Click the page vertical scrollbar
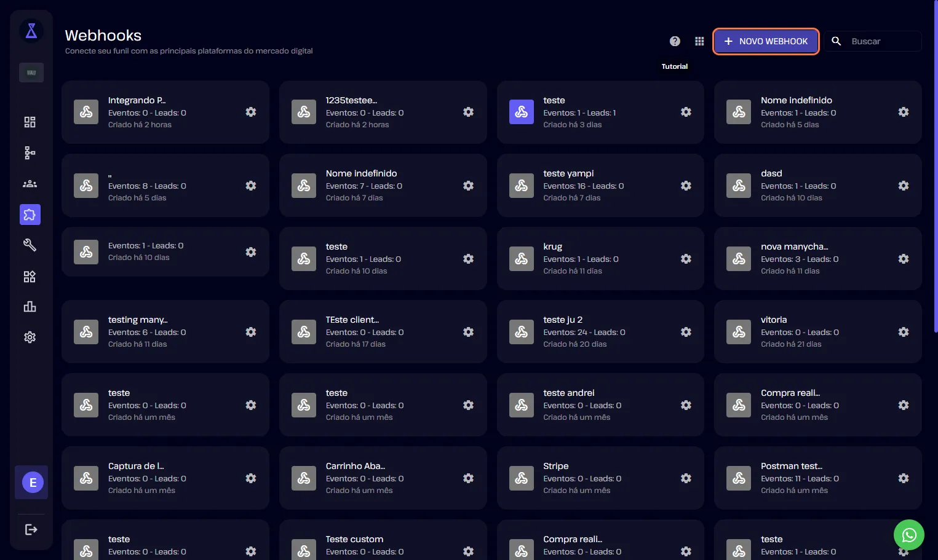 pos(936,166)
